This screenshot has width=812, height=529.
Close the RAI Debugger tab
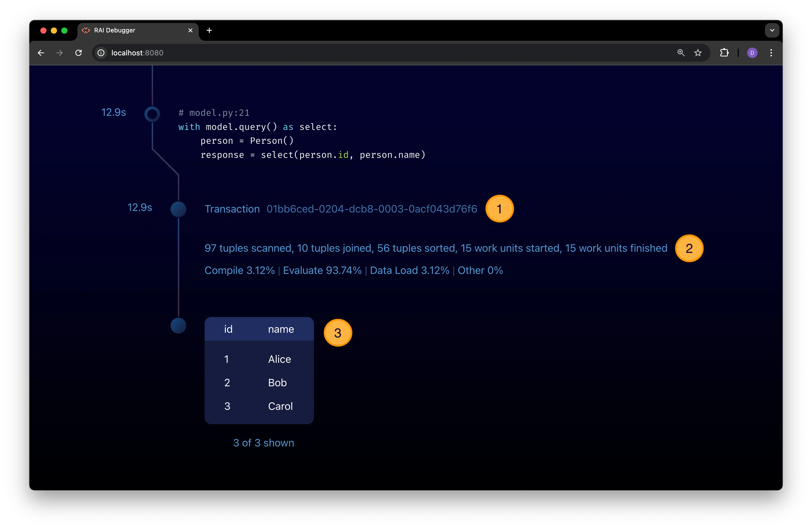click(190, 30)
